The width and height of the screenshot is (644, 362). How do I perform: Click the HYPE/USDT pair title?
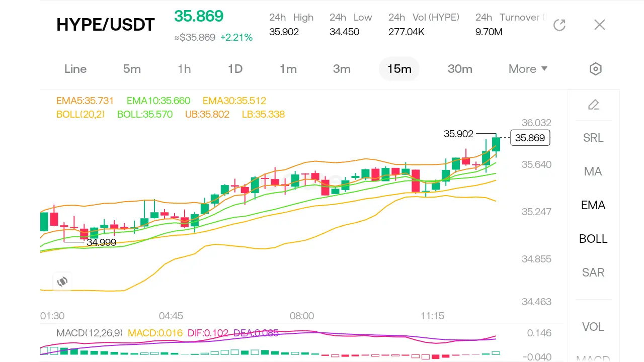tap(106, 25)
